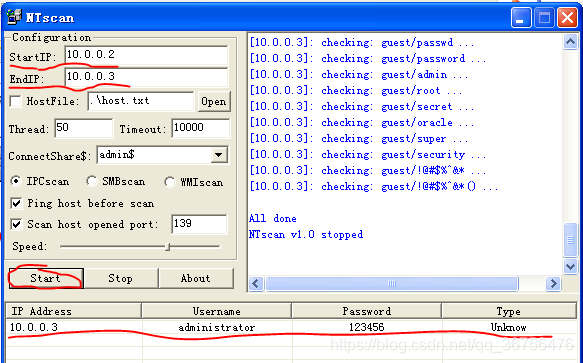Click the horizontal scroll left arrow

pyautogui.click(x=255, y=284)
